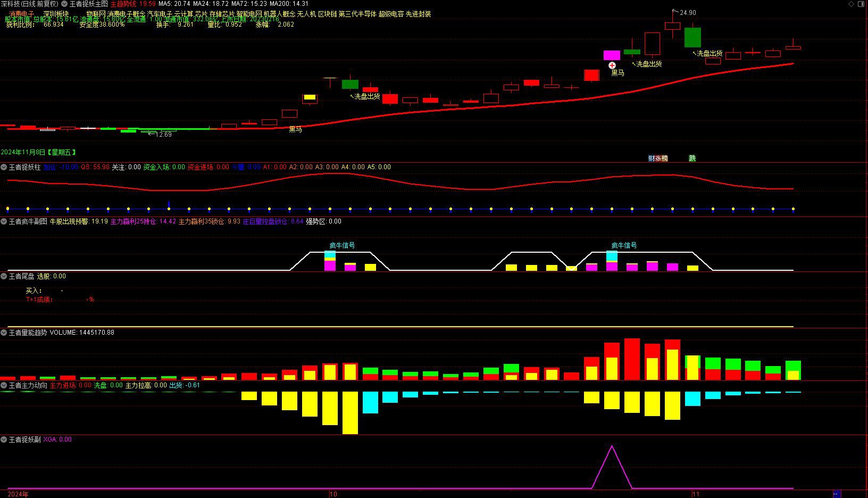Click the 黑马 label below the trend line
868x498 pixels.
pyautogui.click(x=295, y=129)
